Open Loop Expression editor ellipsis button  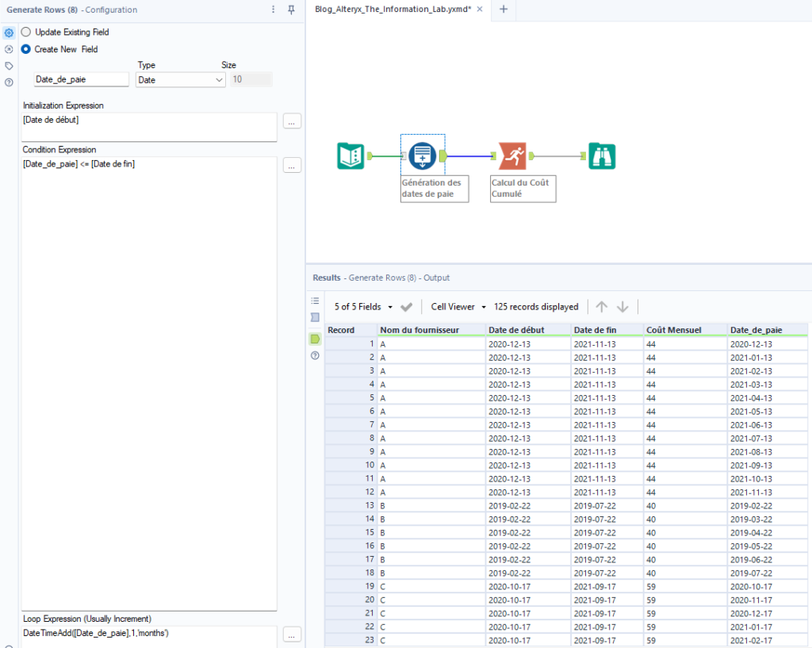click(x=292, y=635)
